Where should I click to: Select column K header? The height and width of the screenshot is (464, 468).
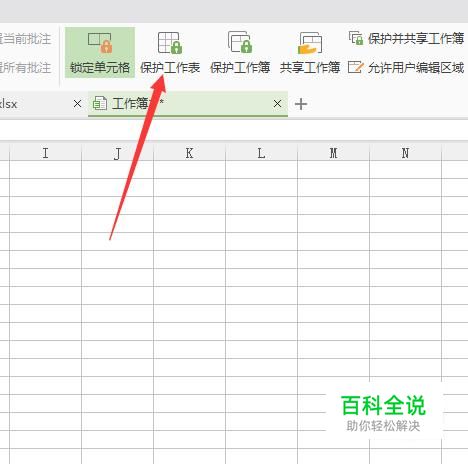189,153
